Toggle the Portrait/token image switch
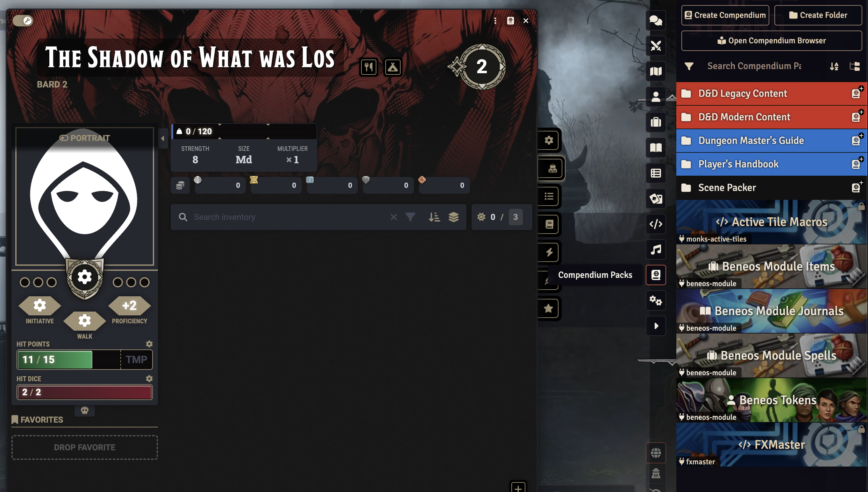The height and width of the screenshot is (492, 868). 64,138
